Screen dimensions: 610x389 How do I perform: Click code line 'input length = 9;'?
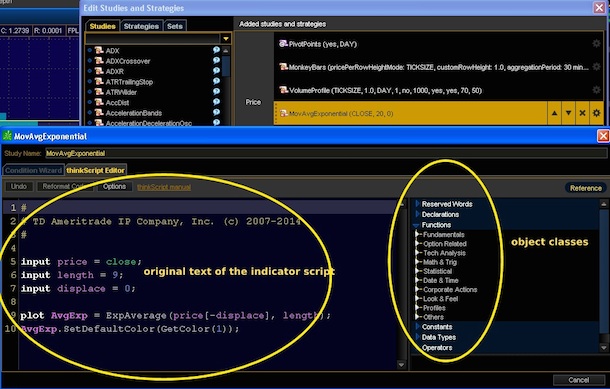[72, 275]
